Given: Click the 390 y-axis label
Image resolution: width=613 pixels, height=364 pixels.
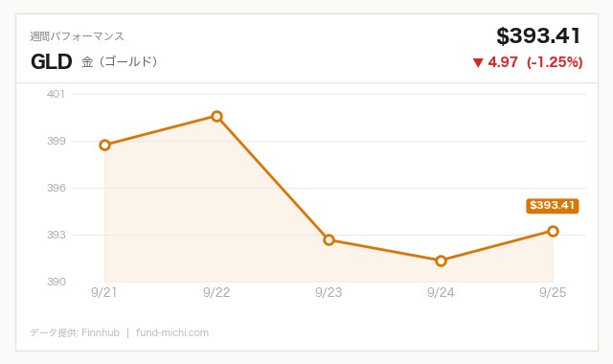Looking at the screenshot, I should point(57,282).
